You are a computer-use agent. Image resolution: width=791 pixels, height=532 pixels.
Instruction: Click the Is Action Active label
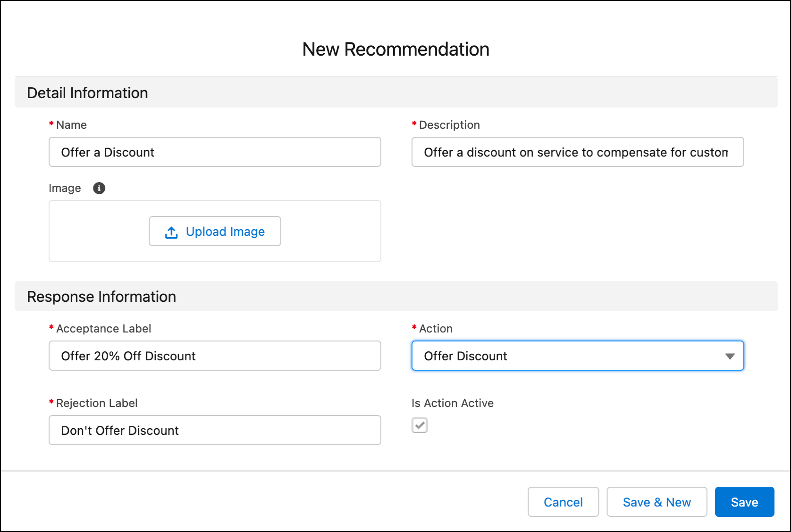453,403
